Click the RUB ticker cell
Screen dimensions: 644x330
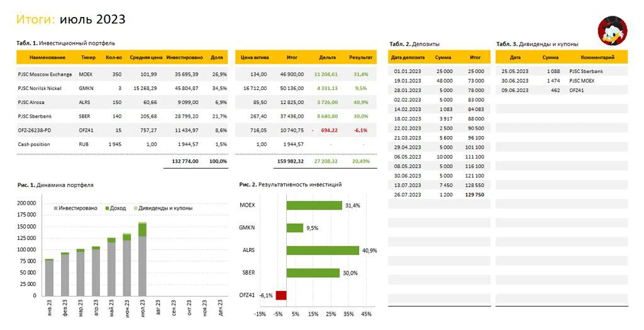84,144
